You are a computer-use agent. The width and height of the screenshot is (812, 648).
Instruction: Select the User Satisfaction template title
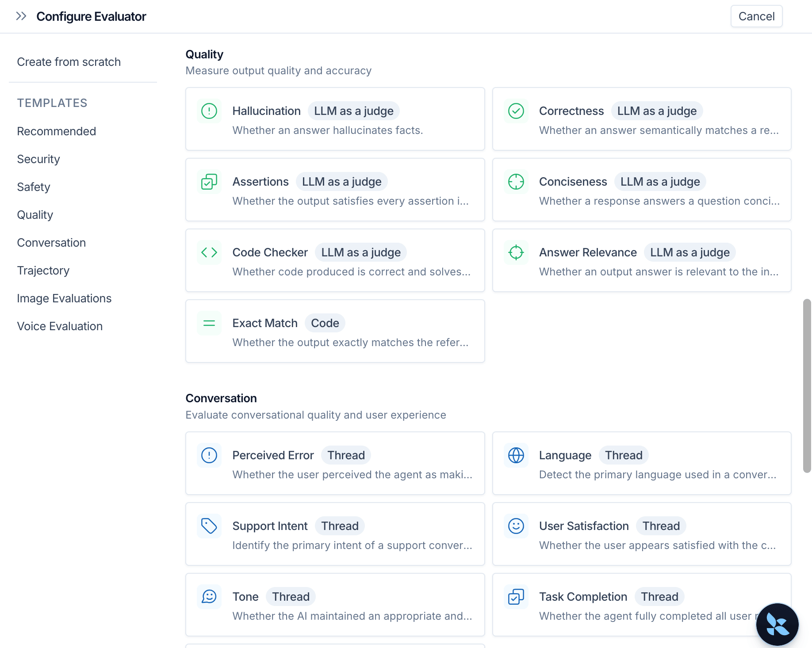tap(584, 526)
